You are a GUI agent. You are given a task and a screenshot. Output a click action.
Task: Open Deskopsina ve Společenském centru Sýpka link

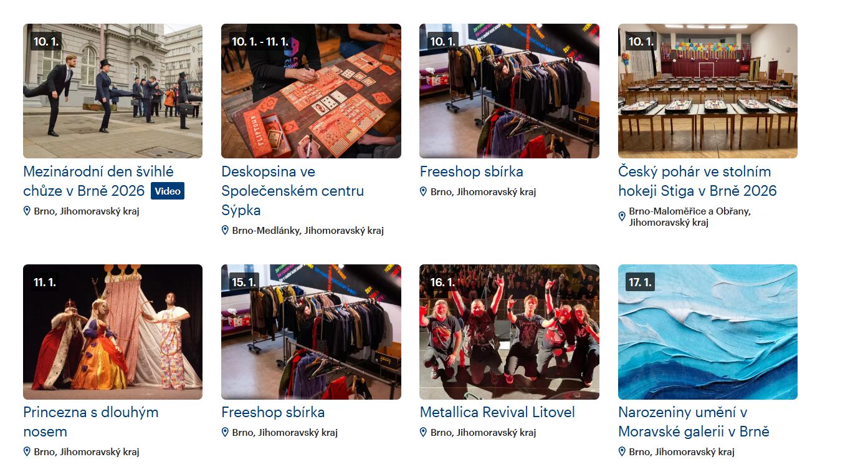tap(292, 191)
